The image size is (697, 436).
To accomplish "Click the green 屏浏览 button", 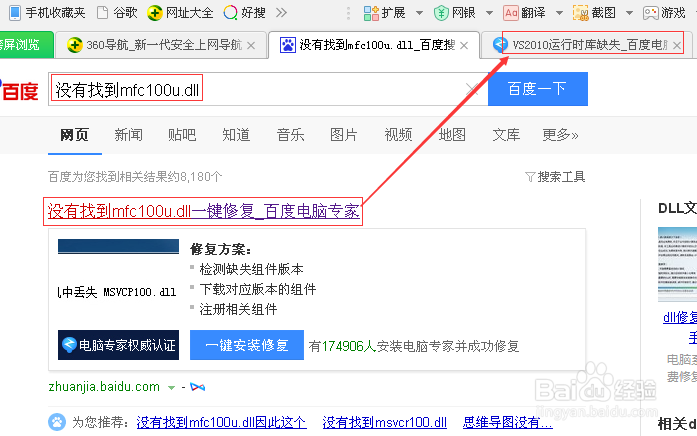I will point(26,44).
